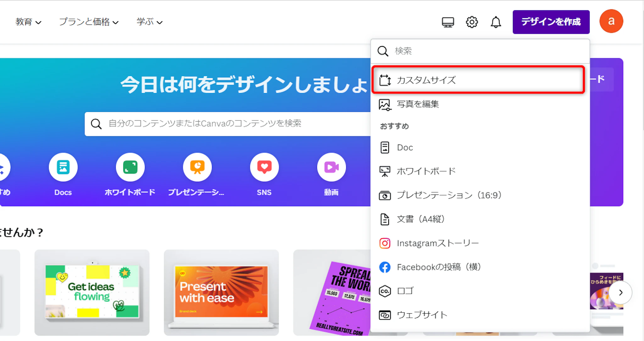Click the SNS heart circle icon
The height and width of the screenshot is (341, 644).
click(264, 167)
